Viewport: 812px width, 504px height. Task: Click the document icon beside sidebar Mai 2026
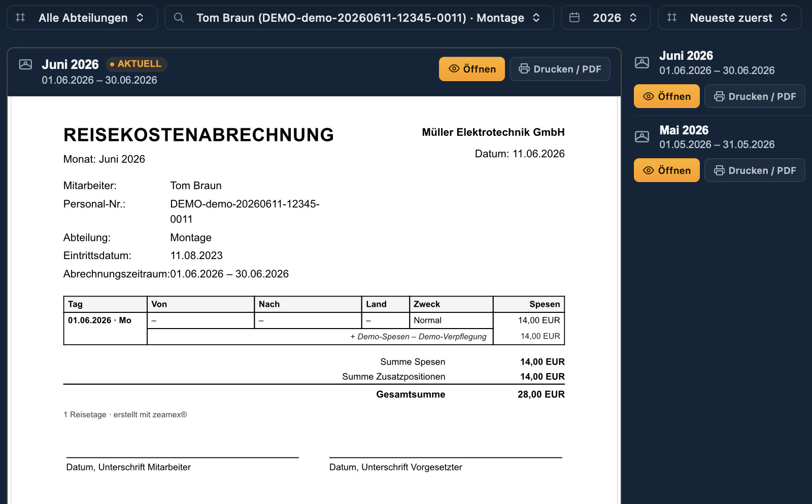[x=642, y=137]
